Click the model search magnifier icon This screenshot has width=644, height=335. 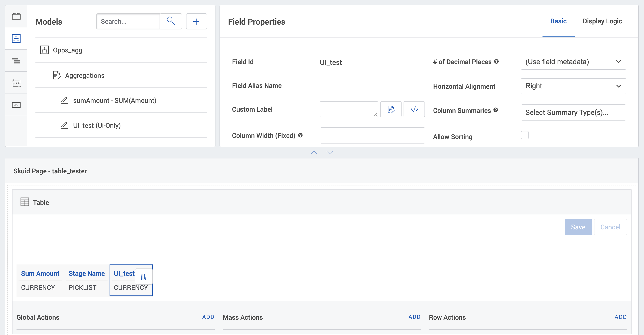[171, 21]
